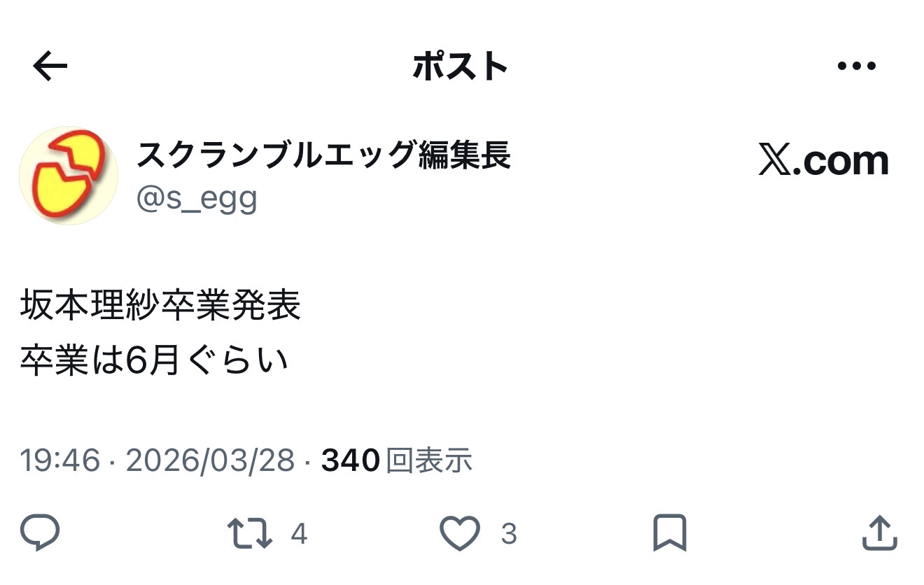Tap the 回表示 views label
924x585 pixels.
point(429,460)
